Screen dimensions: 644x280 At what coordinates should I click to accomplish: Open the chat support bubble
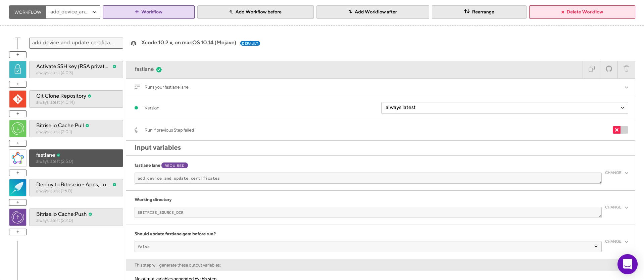point(627,264)
